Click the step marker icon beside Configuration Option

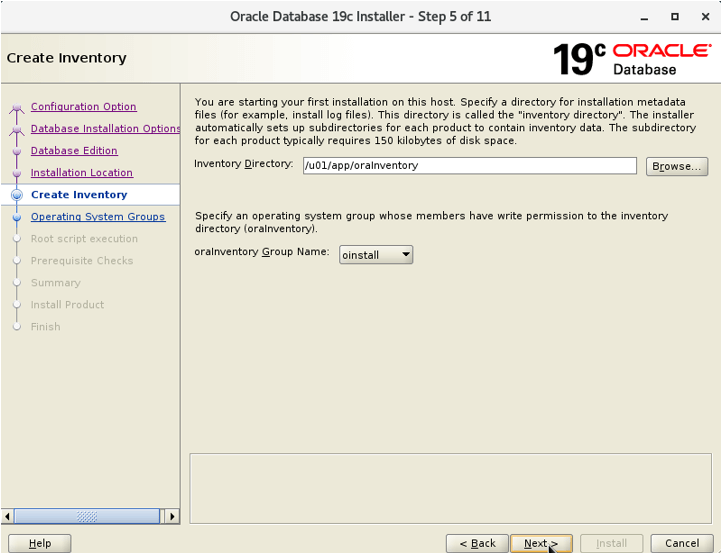[x=17, y=108]
